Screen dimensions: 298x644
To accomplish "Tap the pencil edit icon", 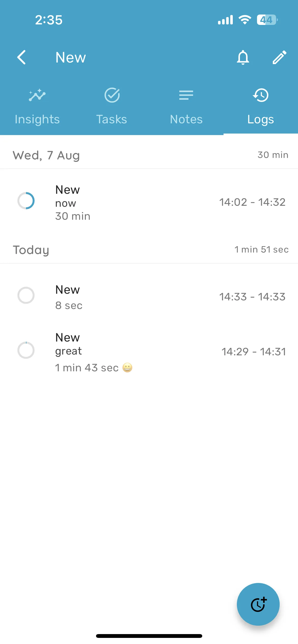I will [279, 57].
